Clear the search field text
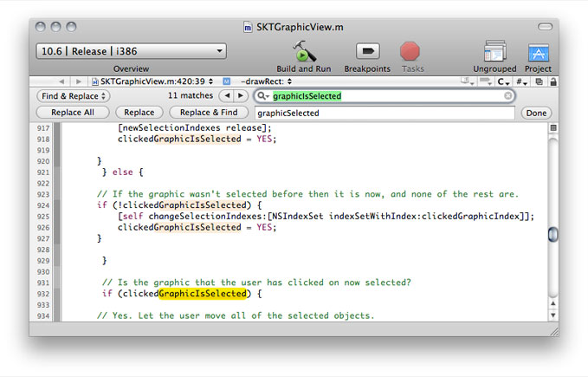Image resolution: width=588 pixels, height=377 pixels. 508,96
